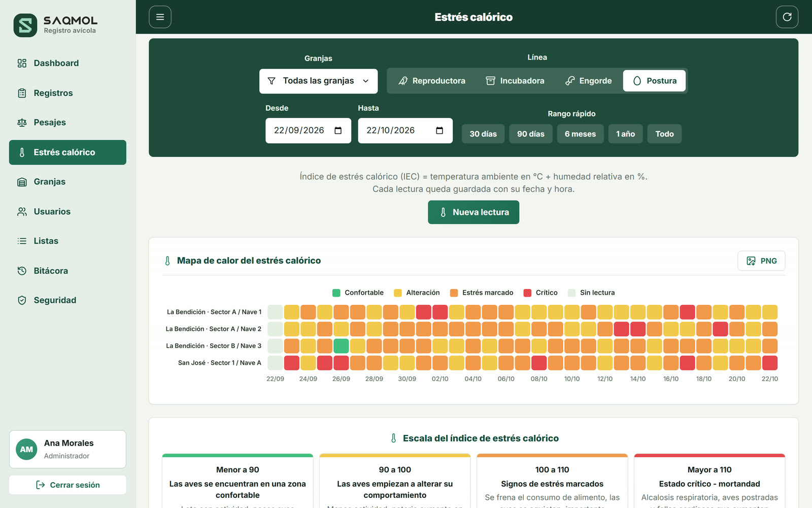Click the Listas list icon

click(22, 241)
